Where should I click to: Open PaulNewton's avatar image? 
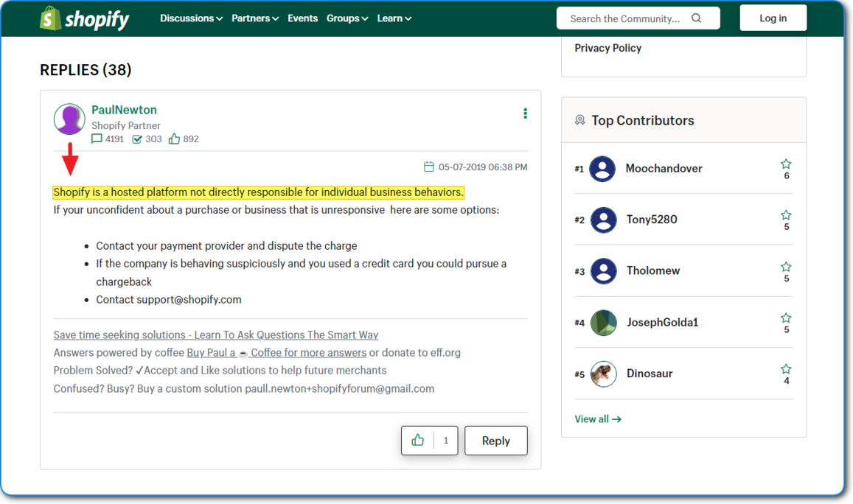pos(69,119)
